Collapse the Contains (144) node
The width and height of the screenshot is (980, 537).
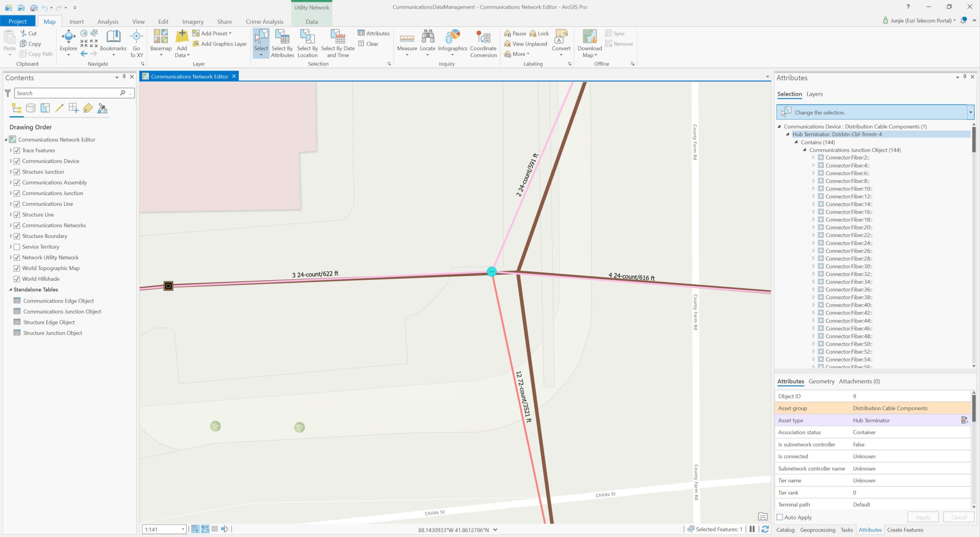[x=796, y=142]
